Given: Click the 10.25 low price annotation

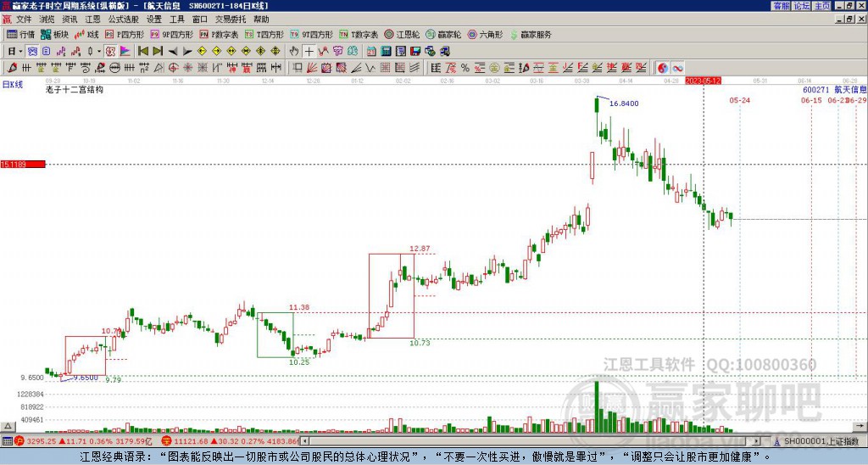Looking at the screenshot, I should 299,362.
